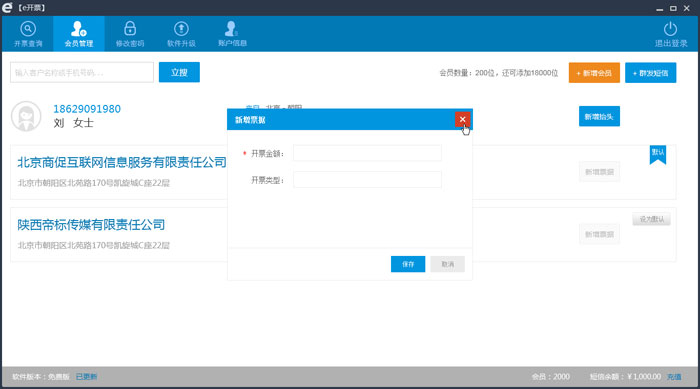Click the blue search button beside field
Screen dimensions: 700x389
[179, 72]
